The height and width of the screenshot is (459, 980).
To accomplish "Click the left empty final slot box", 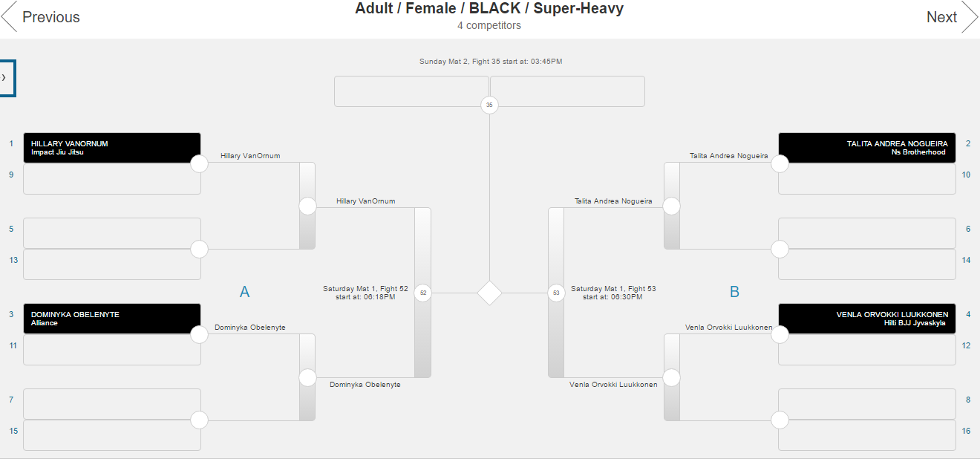I will point(411,91).
